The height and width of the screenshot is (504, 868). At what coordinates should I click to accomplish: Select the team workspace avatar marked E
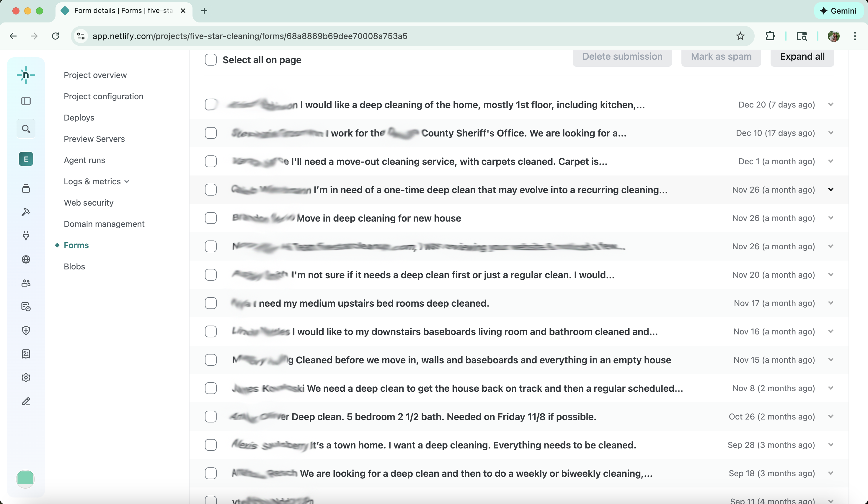click(26, 159)
